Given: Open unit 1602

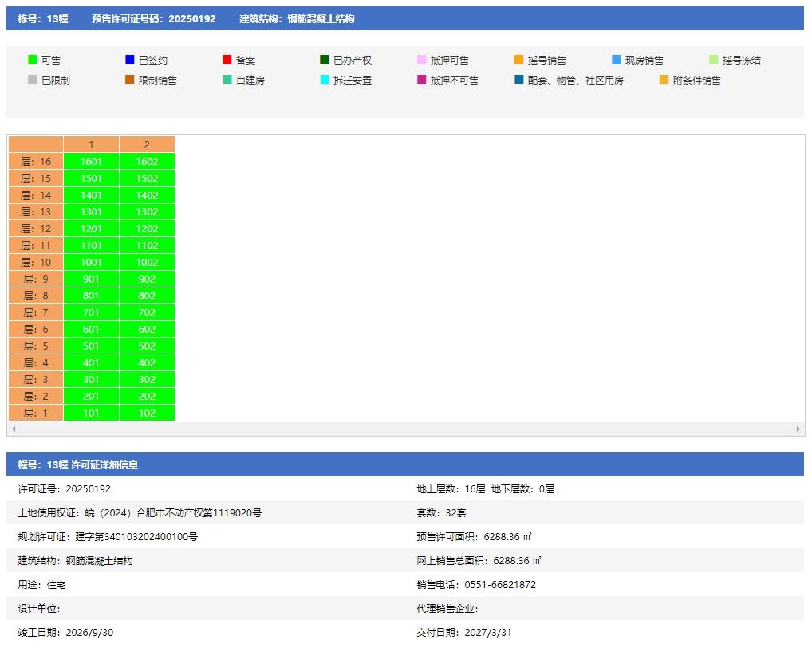Looking at the screenshot, I should point(147,162).
